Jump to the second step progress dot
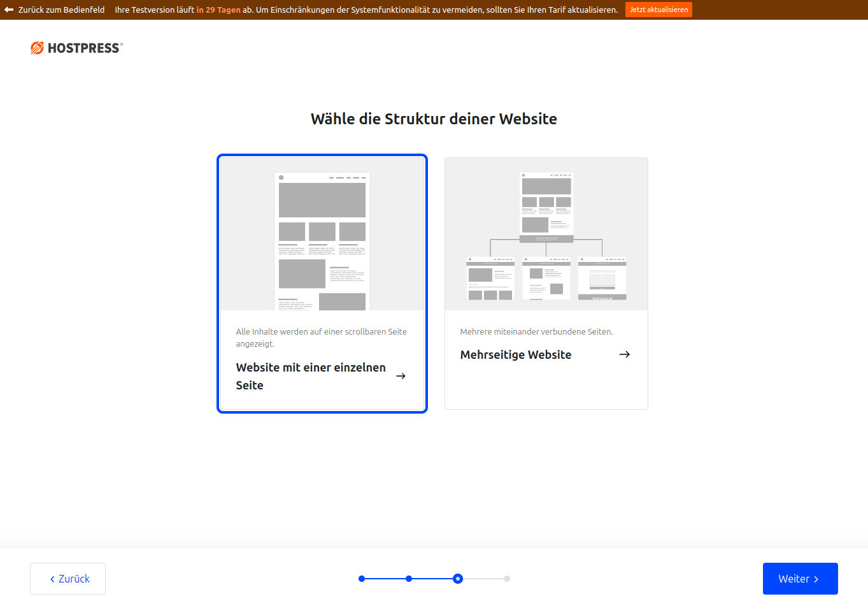868x608 pixels. click(x=409, y=579)
